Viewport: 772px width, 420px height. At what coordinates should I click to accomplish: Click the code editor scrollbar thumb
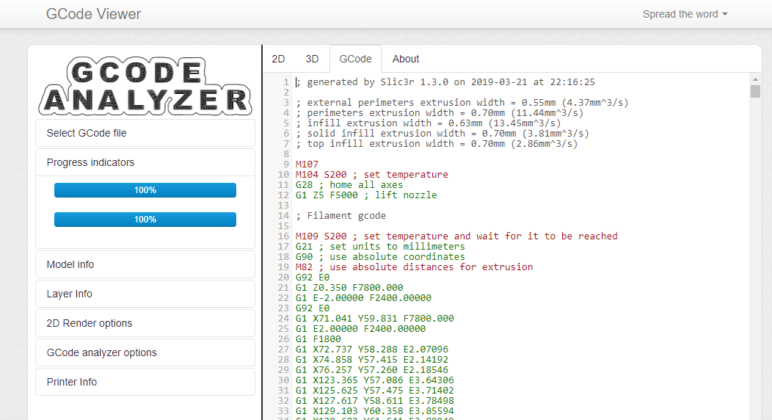(x=755, y=92)
